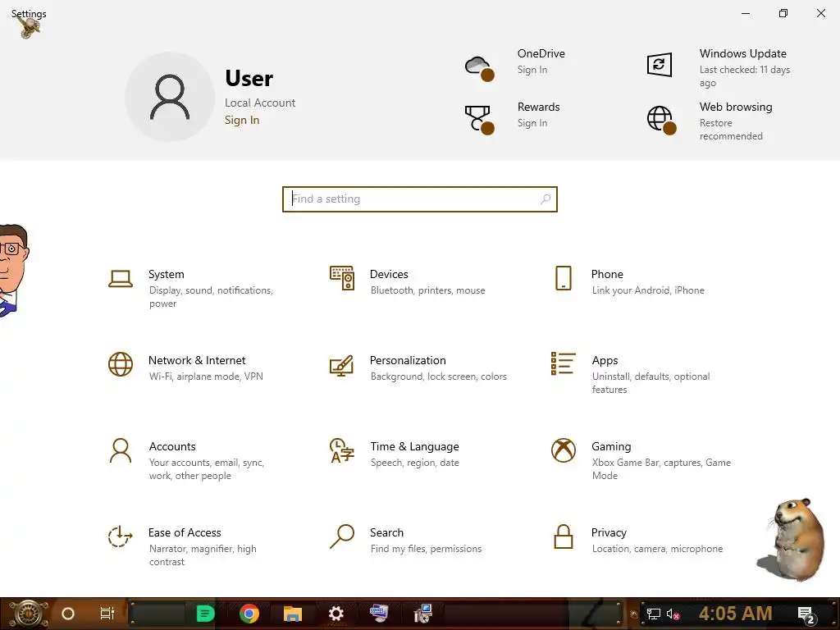This screenshot has width=840, height=630.
Task: Click the Apps list icon
Action: click(x=563, y=363)
